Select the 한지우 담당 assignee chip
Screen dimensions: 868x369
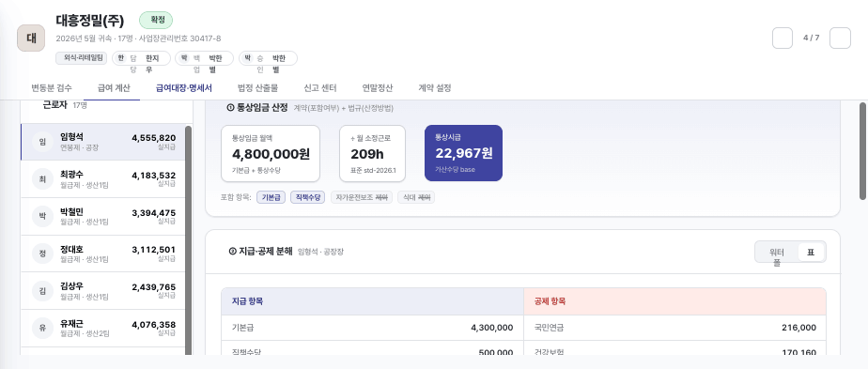(141, 58)
